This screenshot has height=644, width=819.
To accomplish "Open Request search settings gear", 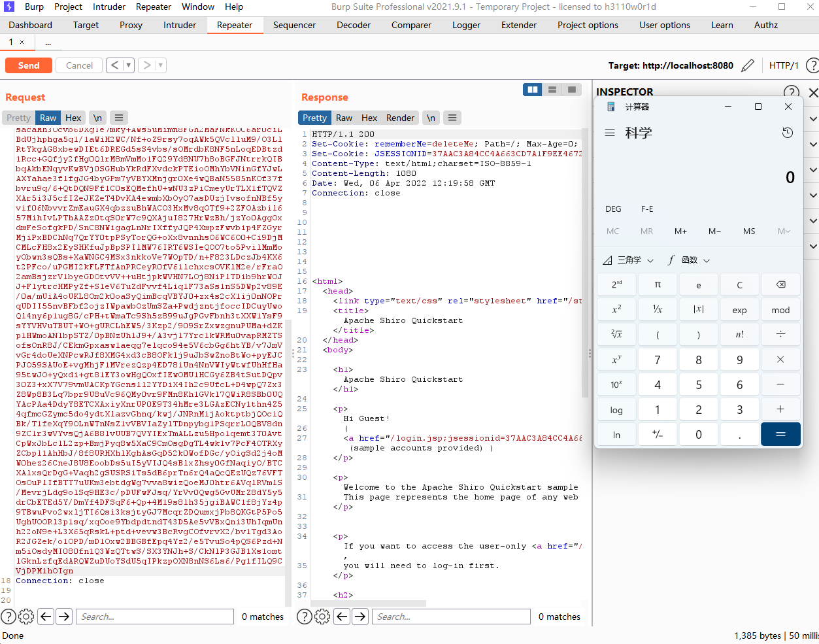I will coord(26,617).
